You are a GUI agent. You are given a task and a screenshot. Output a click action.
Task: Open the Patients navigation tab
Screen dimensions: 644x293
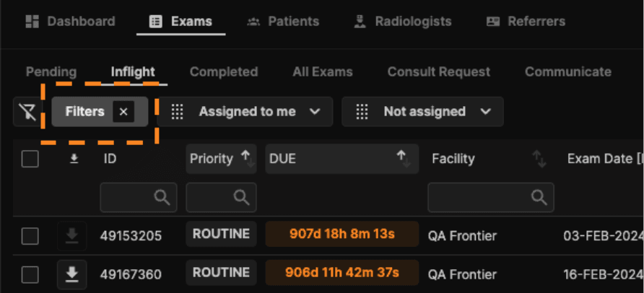282,22
